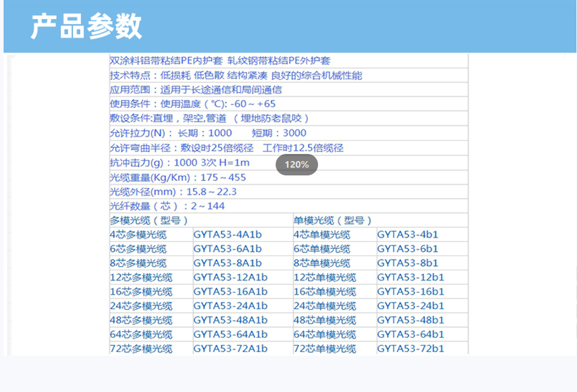The image size is (577, 392).
Task: Click the 光缆重量(Kg/Km) row
Action: [178, 177]
